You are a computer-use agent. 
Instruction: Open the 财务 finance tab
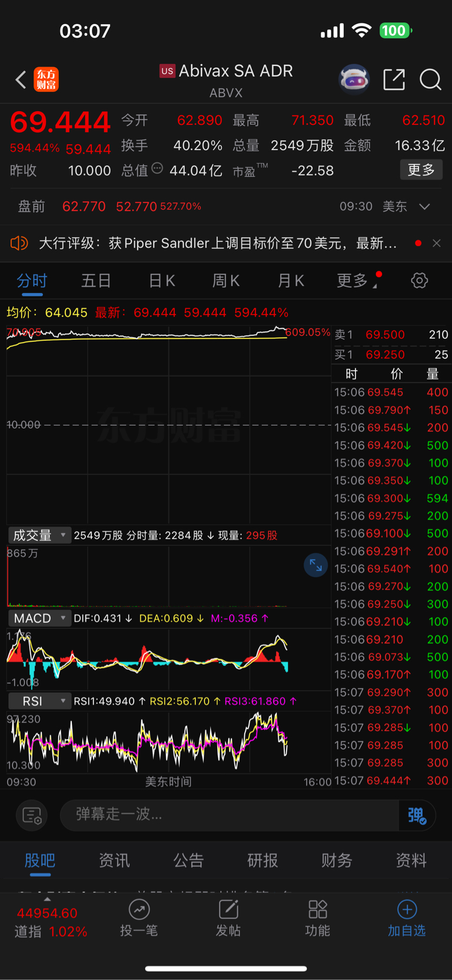pyautogui.click(x=337, y=861)
